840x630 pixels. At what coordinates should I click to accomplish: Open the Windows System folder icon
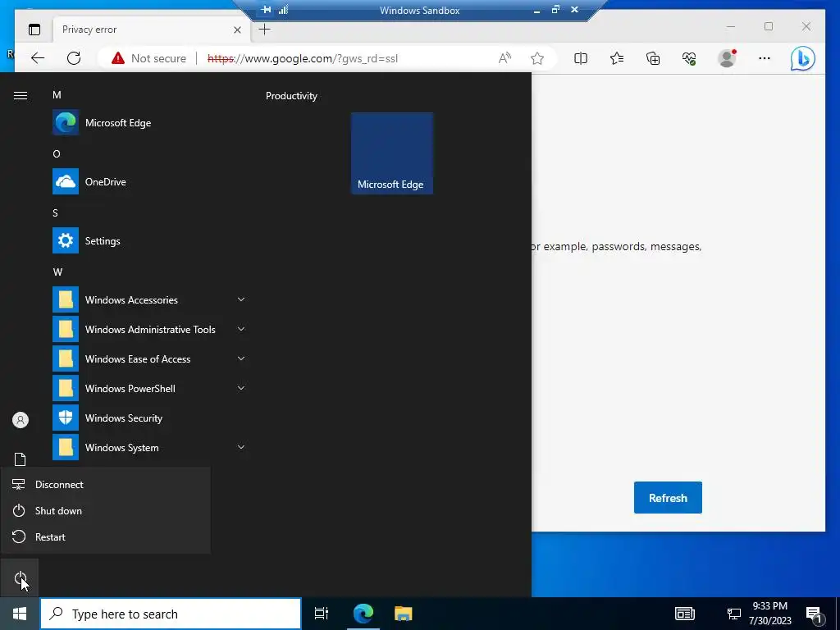tap(66, 447)
